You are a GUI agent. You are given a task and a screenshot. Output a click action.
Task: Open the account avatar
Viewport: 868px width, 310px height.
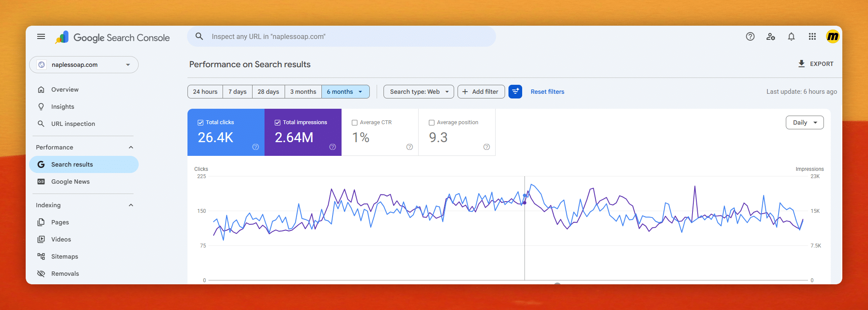pyautogui.click(x=832, y=37)
